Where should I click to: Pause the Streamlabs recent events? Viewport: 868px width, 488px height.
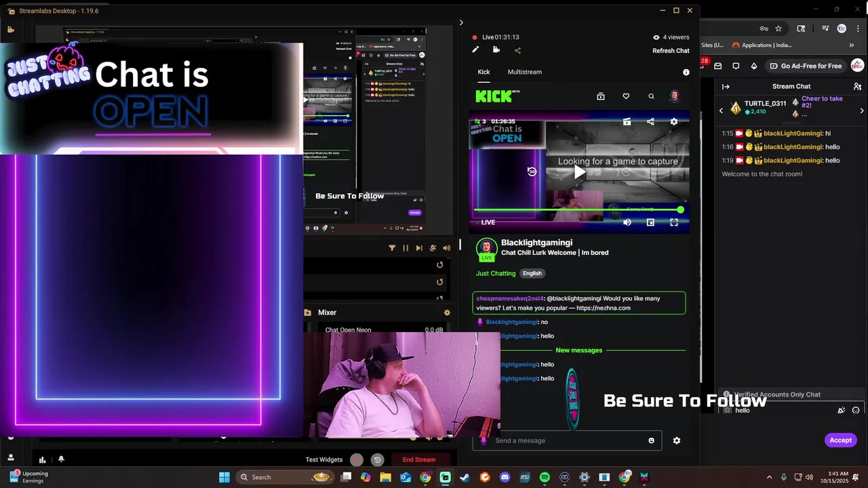coord(406,248)
